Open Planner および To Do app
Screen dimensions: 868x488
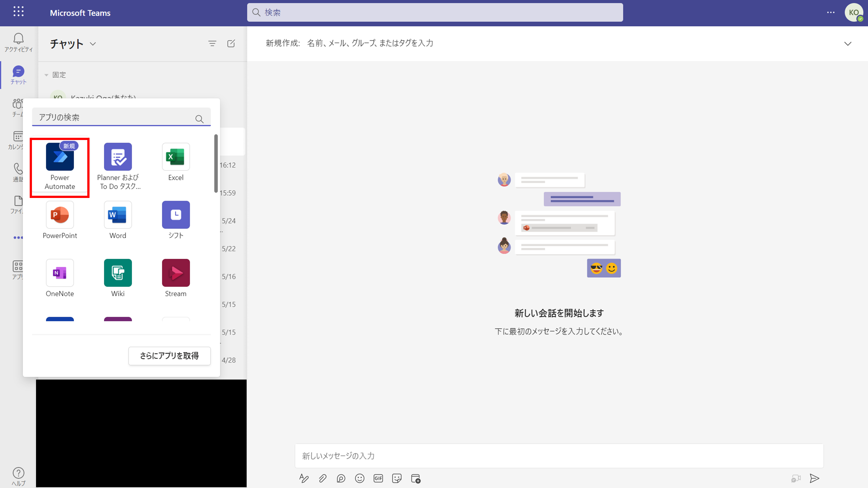[x=118, y=166]
